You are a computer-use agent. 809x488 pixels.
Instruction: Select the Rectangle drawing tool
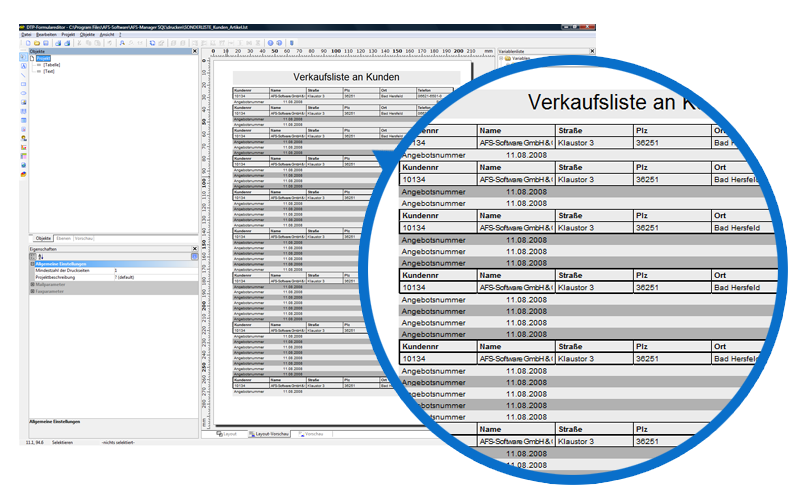tap(23, 84)
